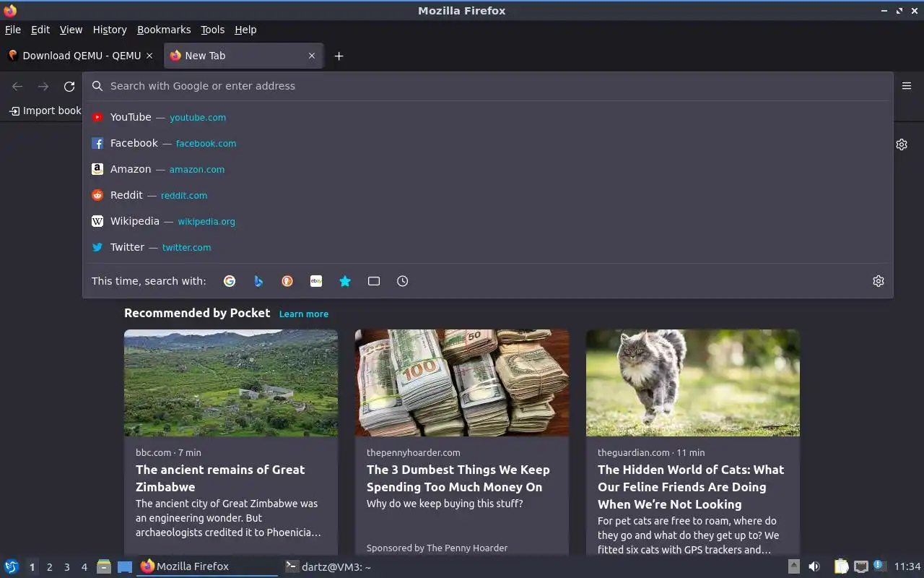Screen dimensions: 924x578
Task: Open search settings gear in the address dropdown
Action: pyautogui.click(x=879, y=281)
